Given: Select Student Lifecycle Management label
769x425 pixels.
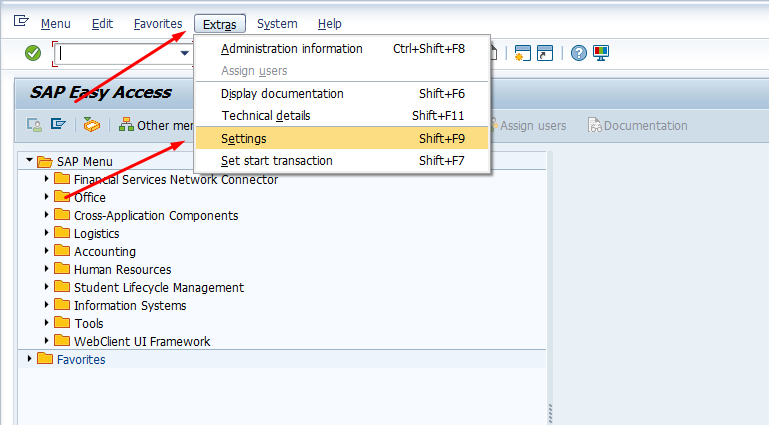Looking at the screenshot, I should [x=159, y=287].
